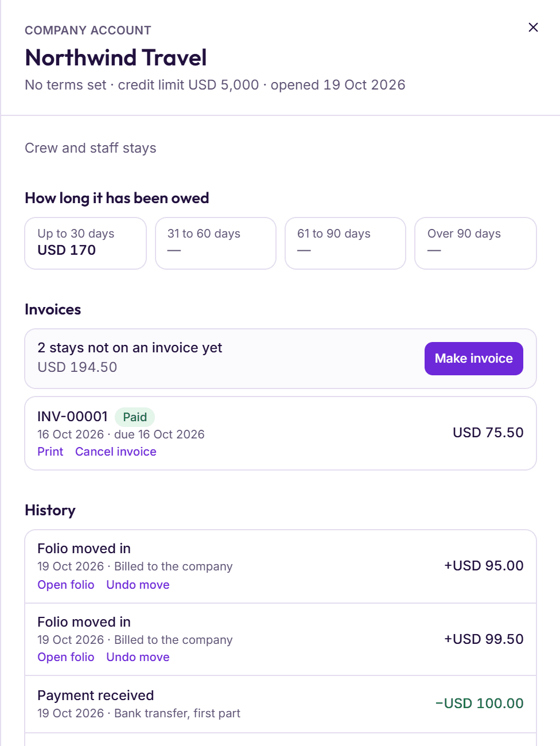The height and width of the screenshot is (746, 560).
Task: Click the Crew and staff stays note
Action: click(91, 148)
